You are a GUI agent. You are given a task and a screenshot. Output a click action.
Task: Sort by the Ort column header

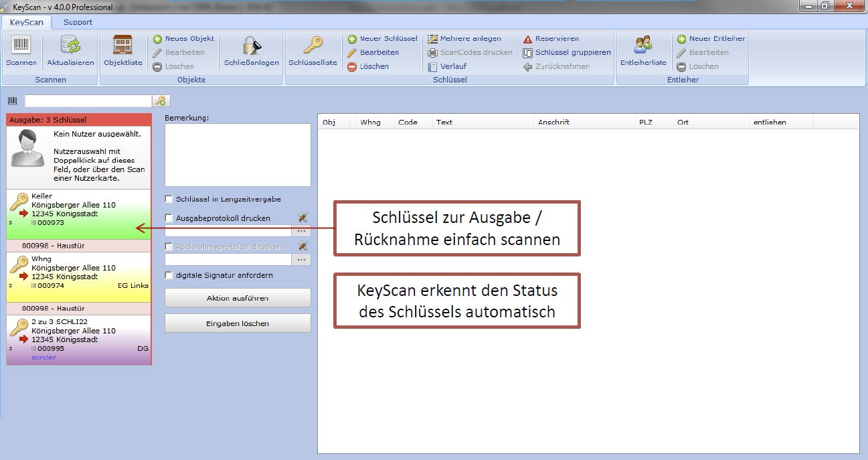[711, 123]
